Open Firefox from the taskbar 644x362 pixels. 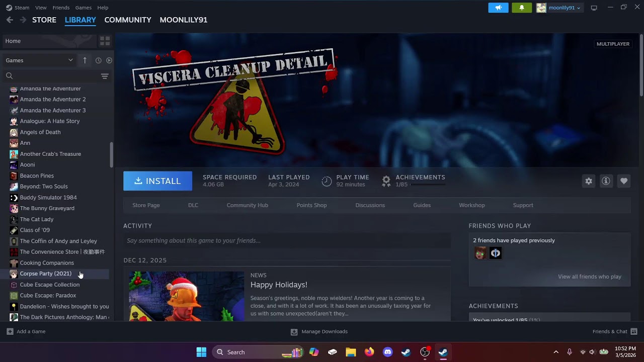tap(369, 352)
